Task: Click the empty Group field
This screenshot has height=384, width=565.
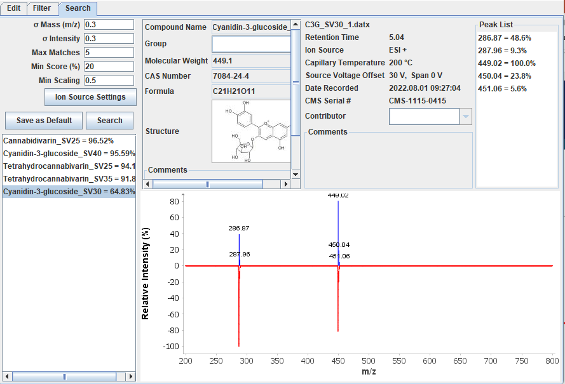Action: pos(251,44)
